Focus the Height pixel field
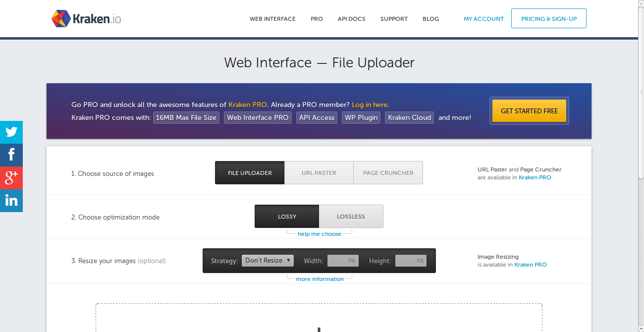The height and width of the screenshot is (332, 644). click(x=411, y=261)
